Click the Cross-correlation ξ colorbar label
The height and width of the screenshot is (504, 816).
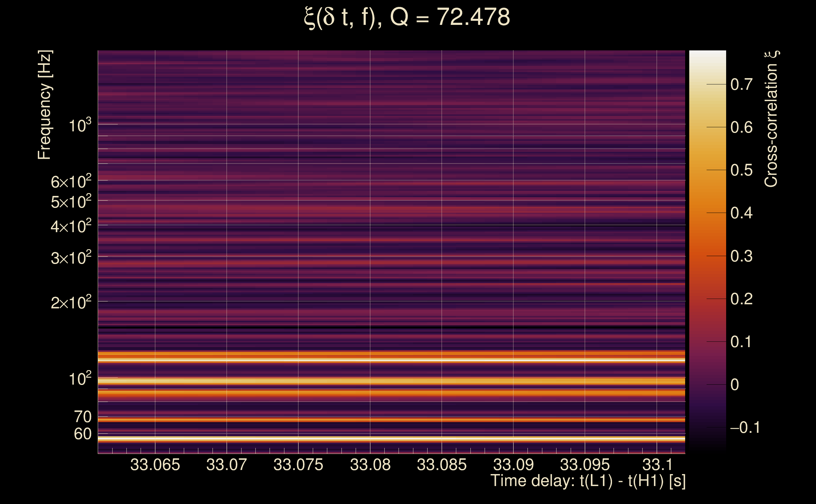tap(771, 119)
